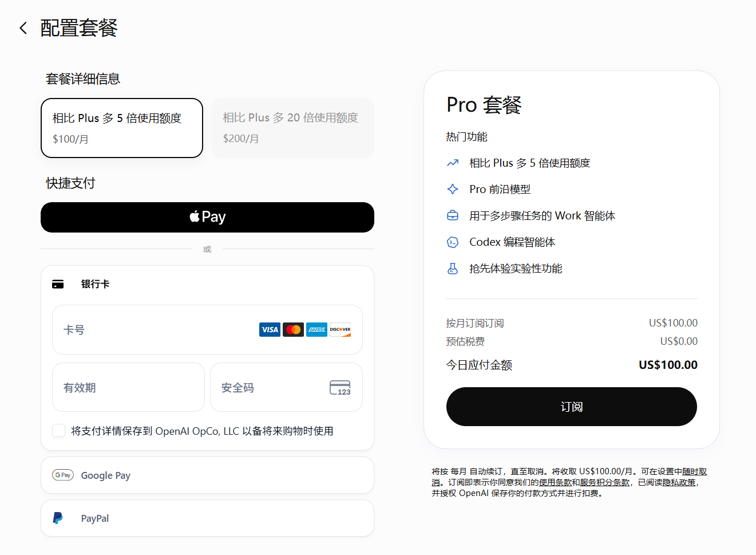Click the Mastercard logo
The image size is (756, 555).
point(293,329)
